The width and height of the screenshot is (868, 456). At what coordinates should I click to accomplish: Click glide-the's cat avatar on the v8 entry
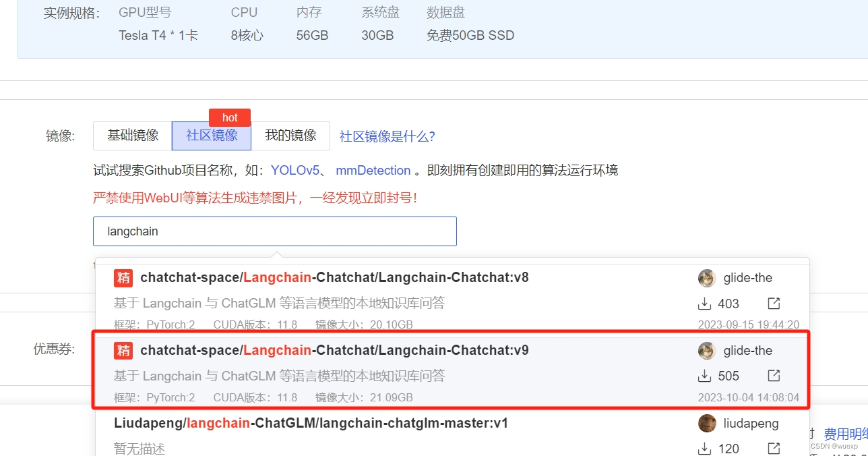pyautogui.click(x=706, y=277)
